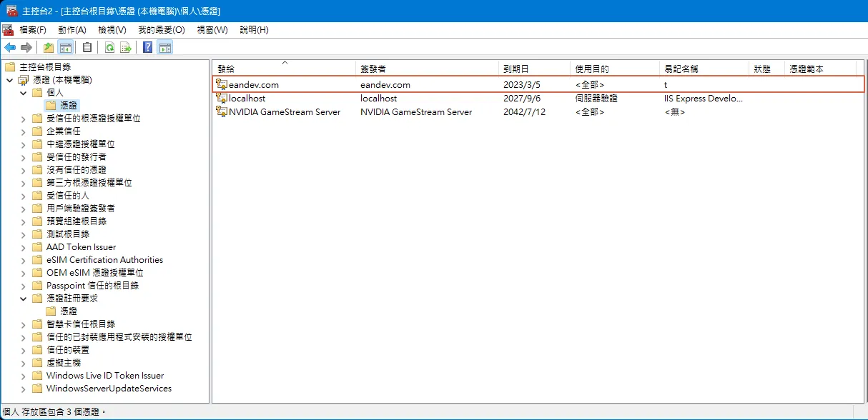The height and width of the screenshot is (420, 868).
Task: Toggle Show/Hide Action Pane toolbar button
Action: pos(164,48)
